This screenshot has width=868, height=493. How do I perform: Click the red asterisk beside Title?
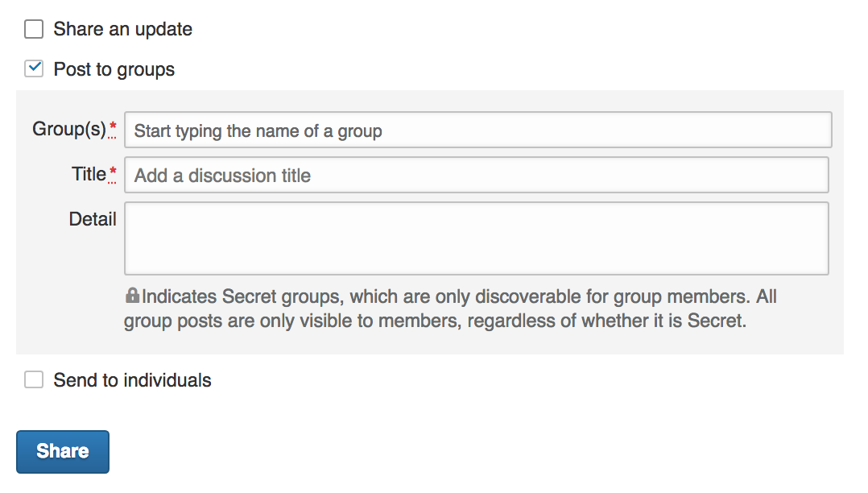coord(113,173)
